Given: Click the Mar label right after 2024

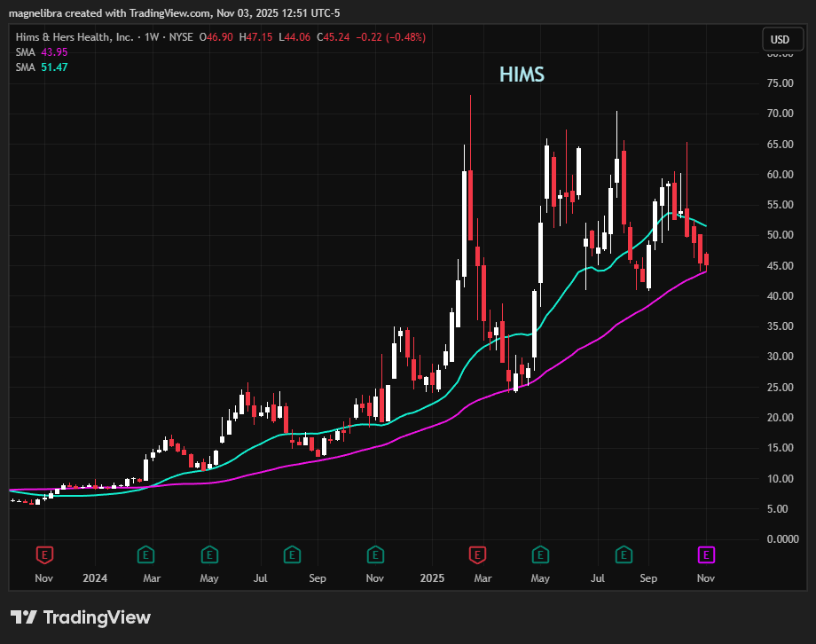Looking at the screenshot, I should 152,577.
